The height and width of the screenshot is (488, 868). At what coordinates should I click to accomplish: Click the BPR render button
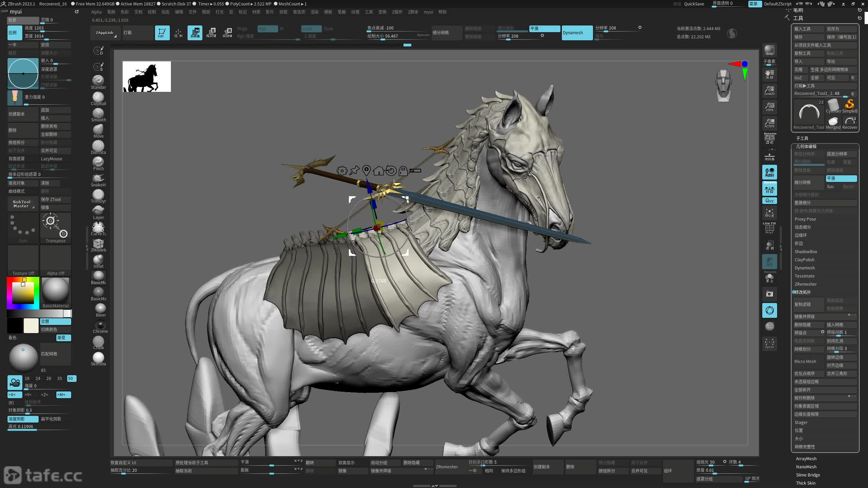769,50
